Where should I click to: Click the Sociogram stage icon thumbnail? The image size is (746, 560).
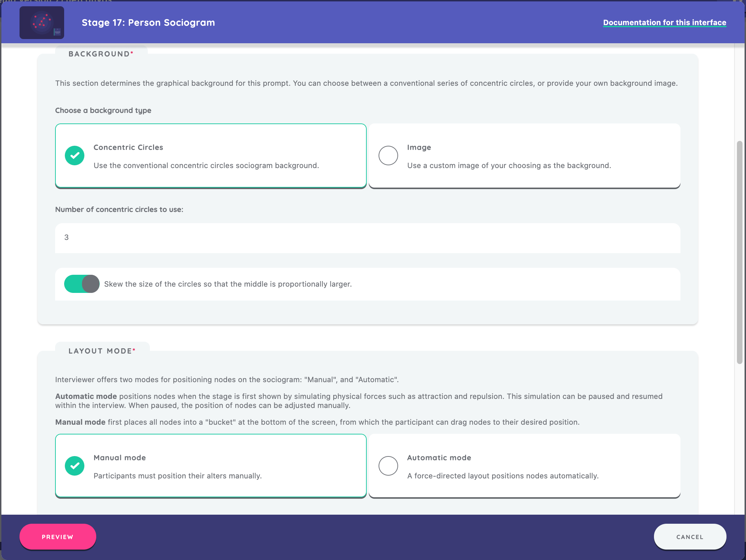[x=42, y=23]
